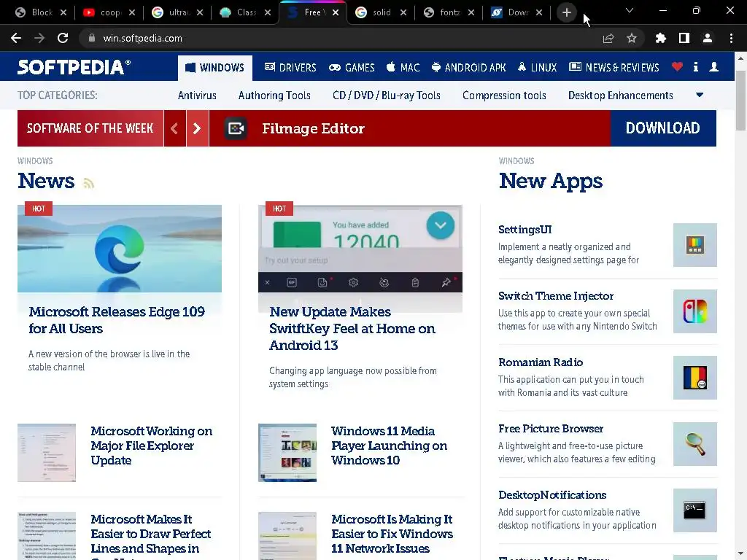747x560 pixels.
Task: Open the File Explorer update thumbnail
Action: (x=47, y=453)
